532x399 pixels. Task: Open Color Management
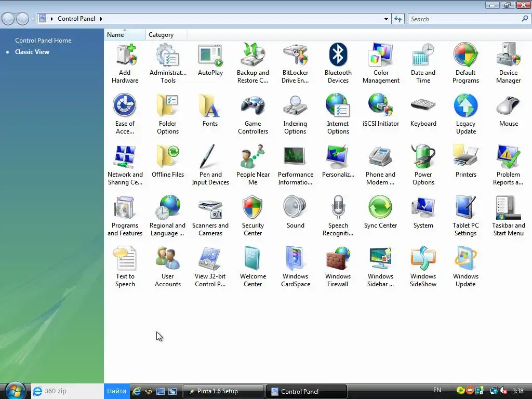381,63
